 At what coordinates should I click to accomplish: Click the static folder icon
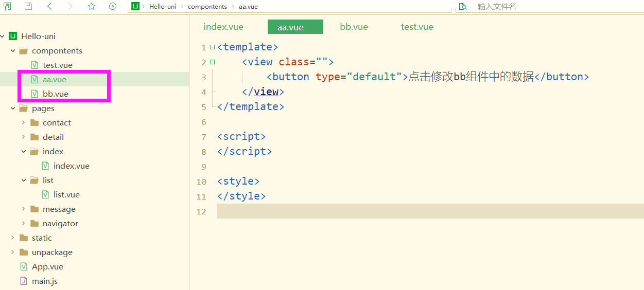(x=23, y=238)
